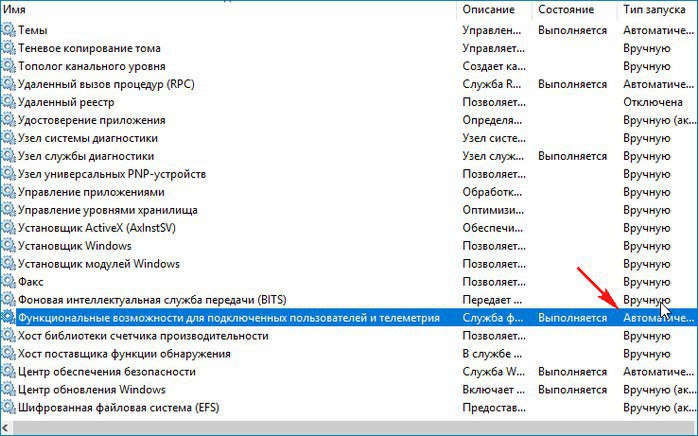Click the gear icon for Тополог канального уровня

click(8, 66)
